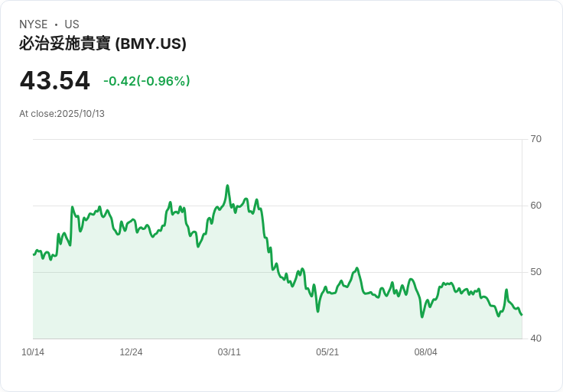Click the highest peak of the price line
Viewport: 563px width, 392px height.
227,186
